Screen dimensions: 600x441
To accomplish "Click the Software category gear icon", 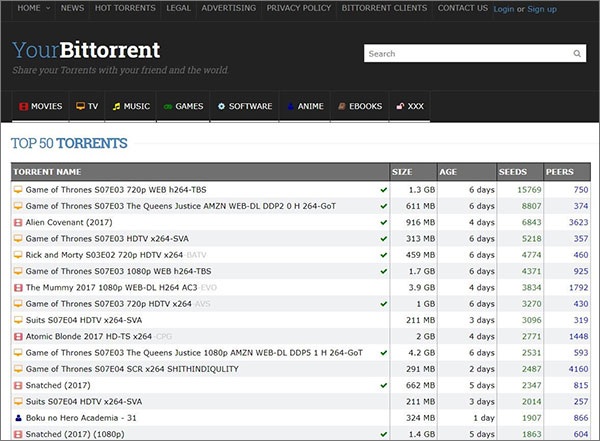I will point(221,106).
